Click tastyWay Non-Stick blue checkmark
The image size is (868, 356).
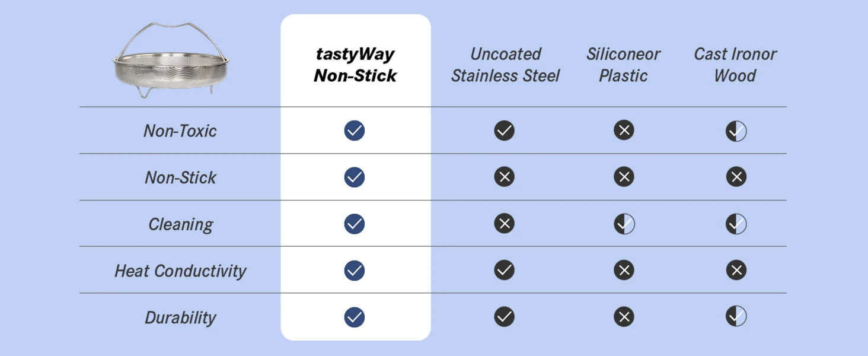click(355, 177)
